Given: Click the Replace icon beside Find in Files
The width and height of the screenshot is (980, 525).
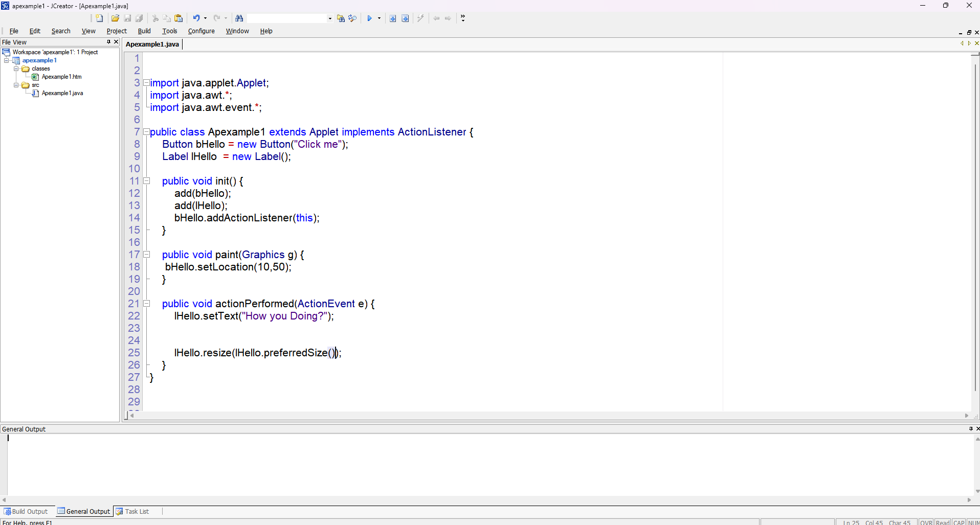Looking at the screenshot, I should click(352, 18).
